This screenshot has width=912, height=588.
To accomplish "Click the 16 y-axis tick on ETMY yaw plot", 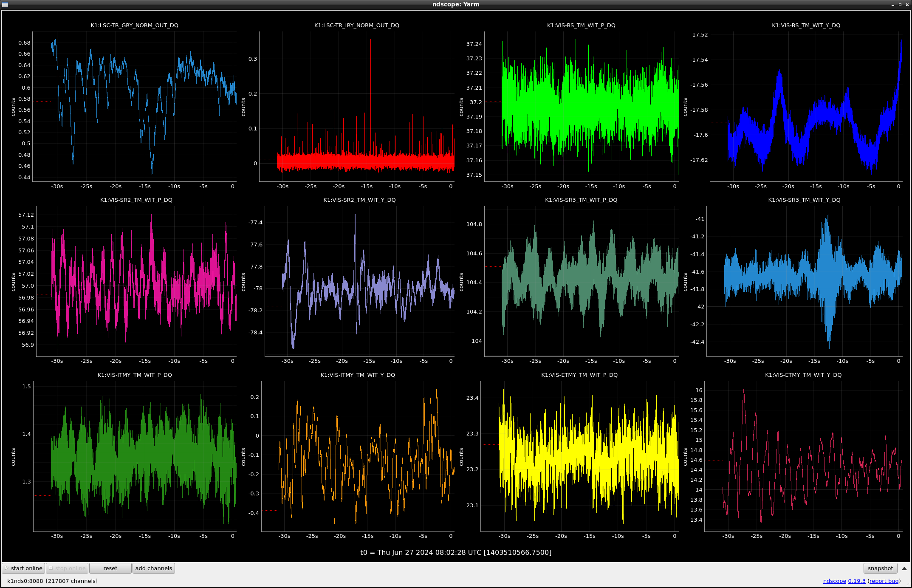I will [699, 390].
